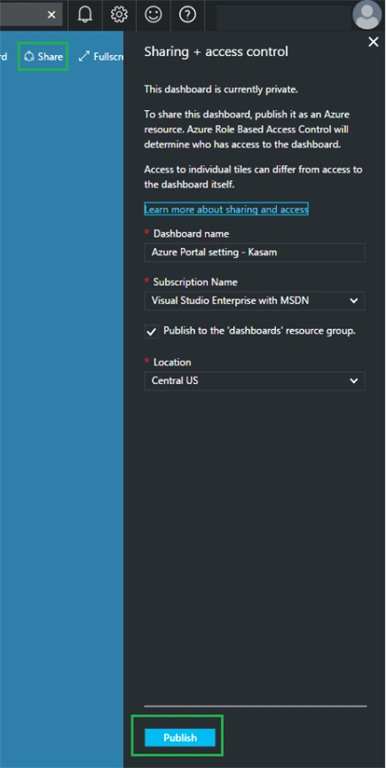Open Learn more about sharing and access

point(226,210)
